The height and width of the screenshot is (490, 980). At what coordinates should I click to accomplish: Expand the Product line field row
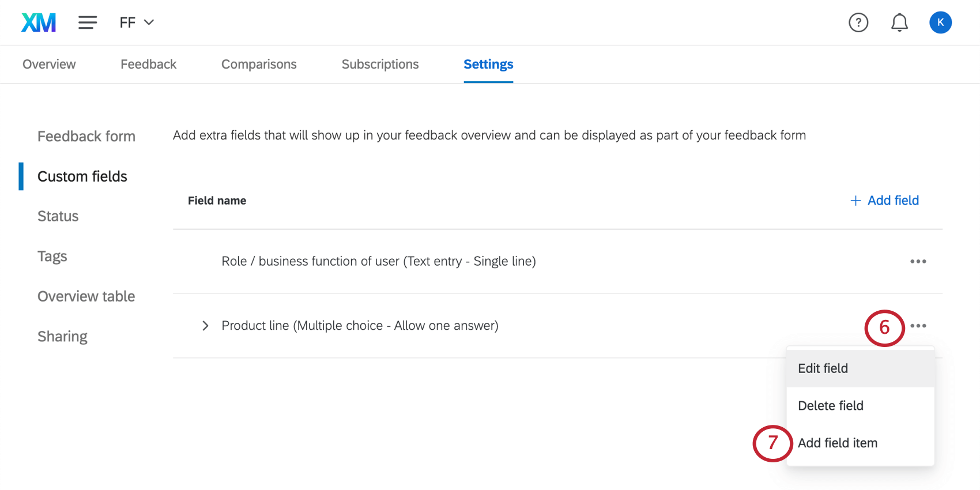coord(205,326)
